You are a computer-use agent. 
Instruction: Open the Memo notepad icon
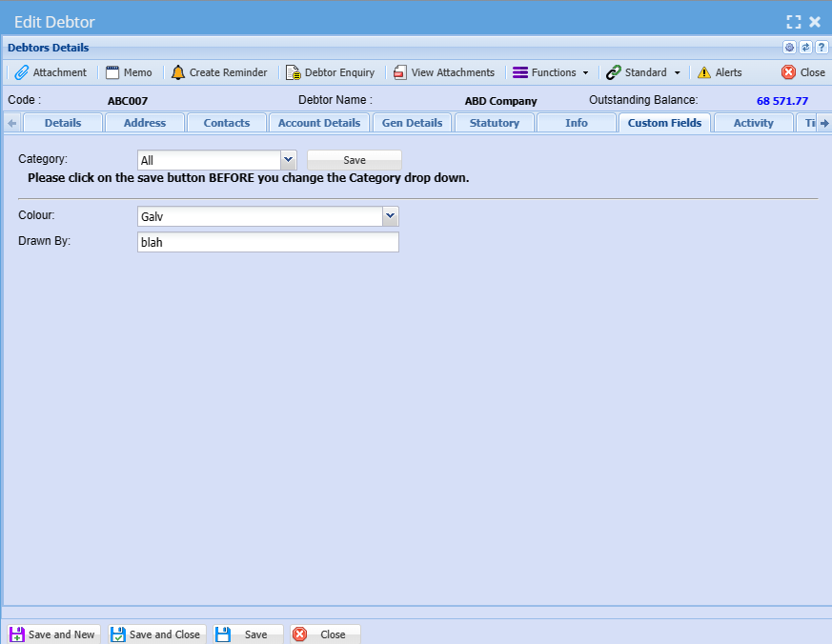point(112,72)
